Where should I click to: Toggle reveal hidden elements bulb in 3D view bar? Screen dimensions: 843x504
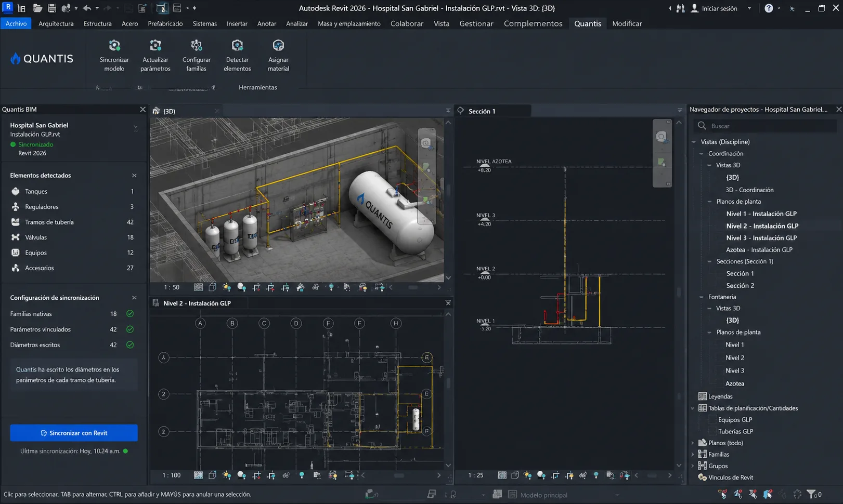[331, 287]
